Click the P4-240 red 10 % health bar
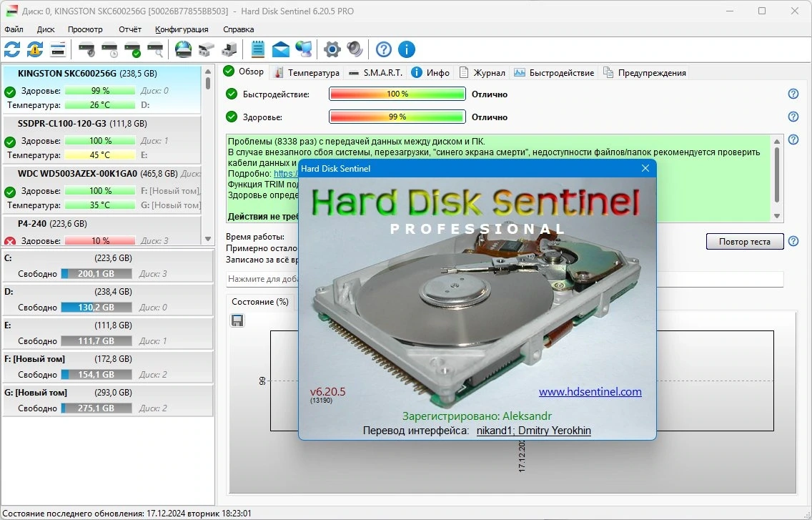Screen dimensions: 812x520 pos(100,240)
